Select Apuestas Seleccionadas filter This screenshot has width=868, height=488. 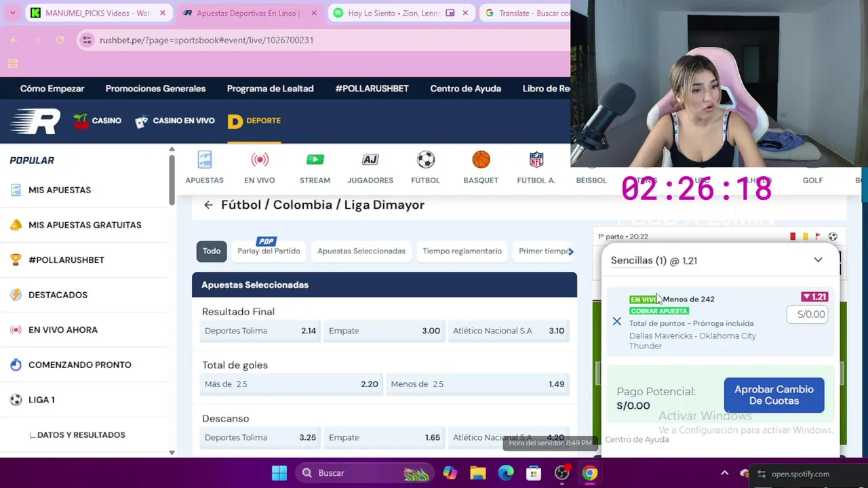[361, 251]
